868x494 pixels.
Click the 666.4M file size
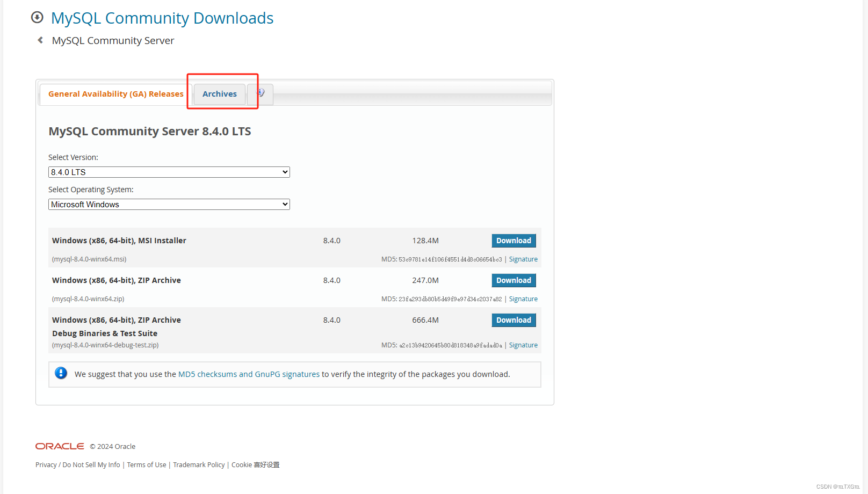[425, 320]
